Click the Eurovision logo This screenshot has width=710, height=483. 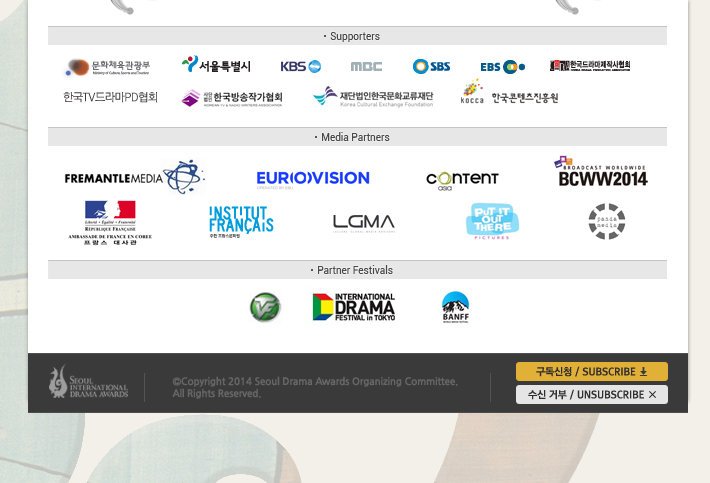313,180
